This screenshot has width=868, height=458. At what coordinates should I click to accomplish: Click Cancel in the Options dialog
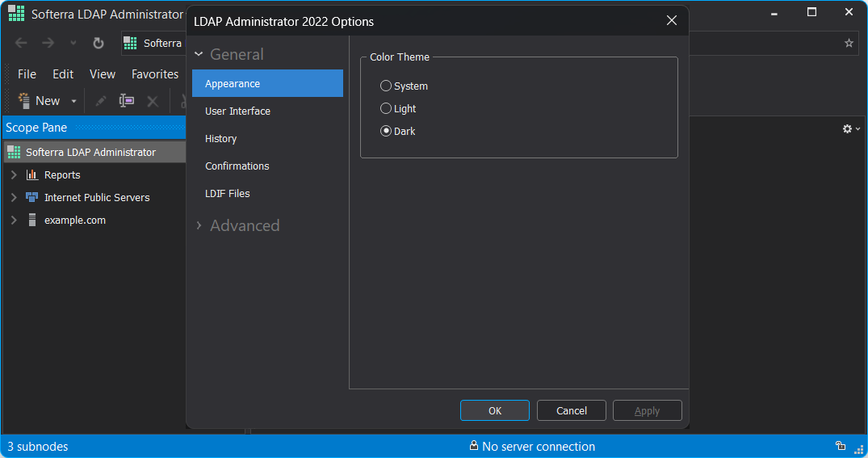pos(572,410)
